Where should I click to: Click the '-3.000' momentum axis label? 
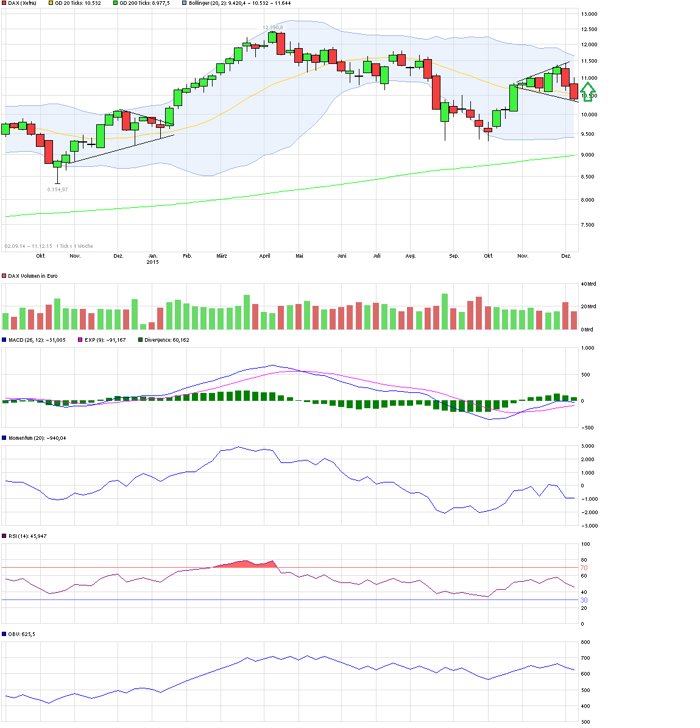(589, 526)
